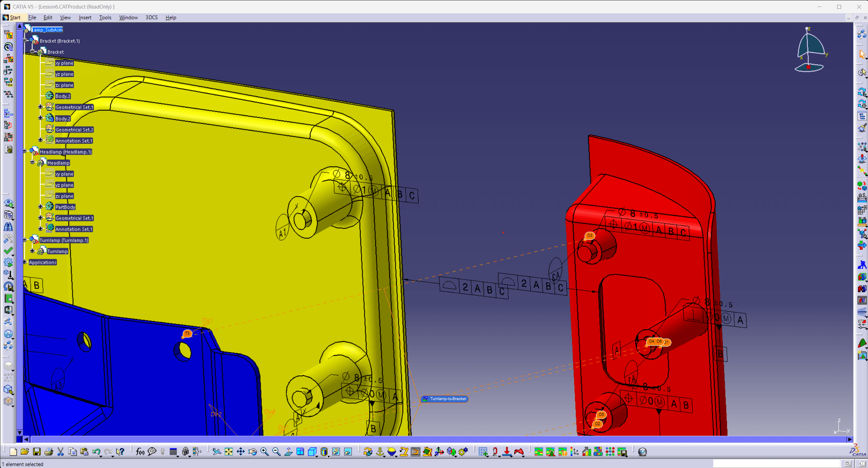Open the 3DCS menu
868x468 pixels.
point(151,17)
